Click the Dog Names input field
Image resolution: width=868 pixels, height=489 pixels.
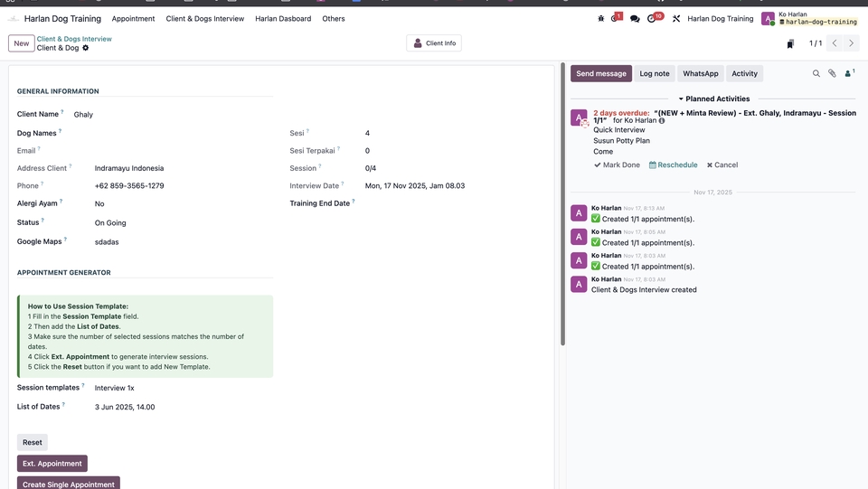(184, 133)
